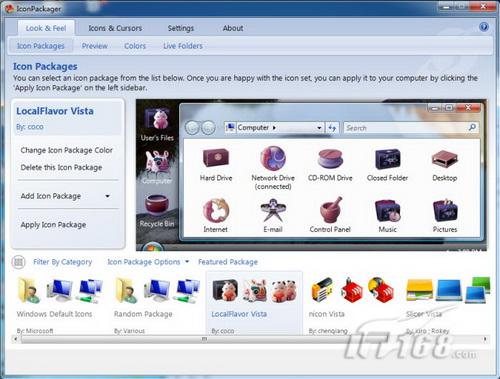Select the Network Drive connected icon
This screenshot has height=379, width=500.
pyautogui.click(x=273, y=158)
